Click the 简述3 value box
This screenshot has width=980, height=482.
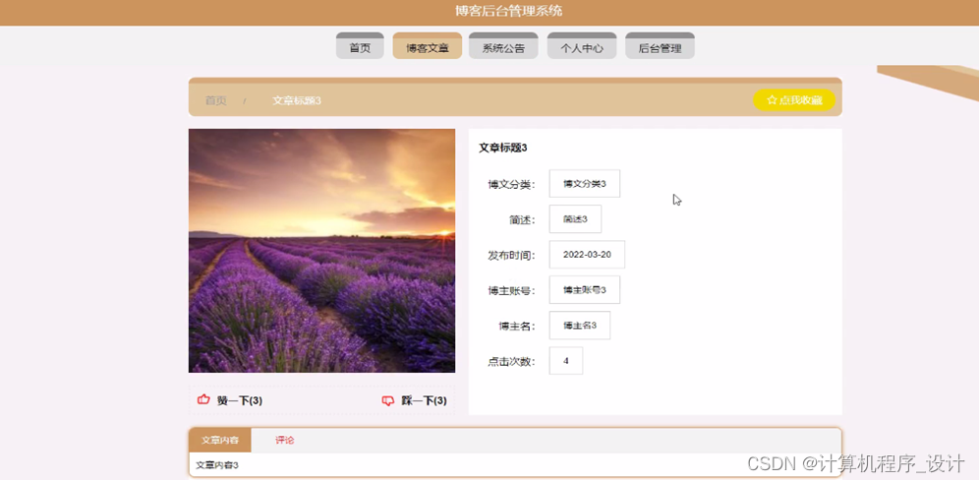point(575,218)
